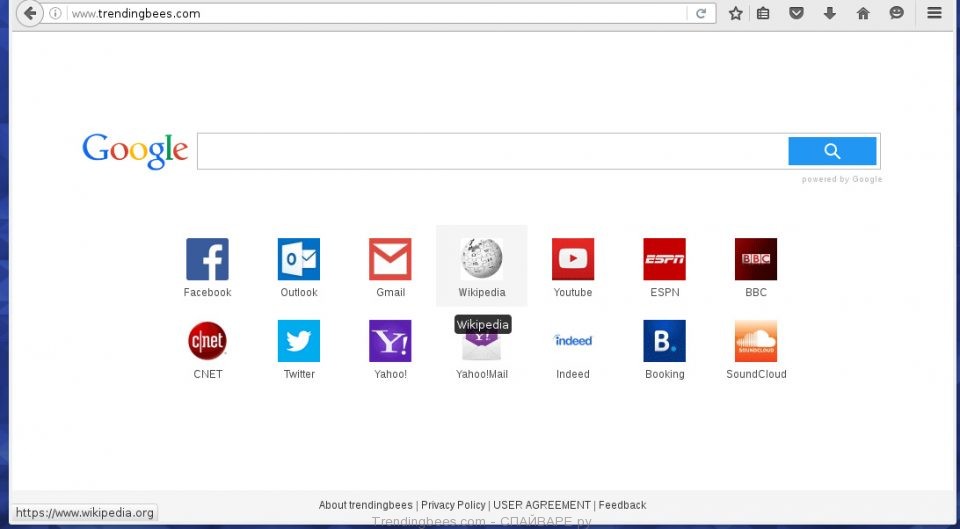Show site information icon in address bar

point(55,13)
